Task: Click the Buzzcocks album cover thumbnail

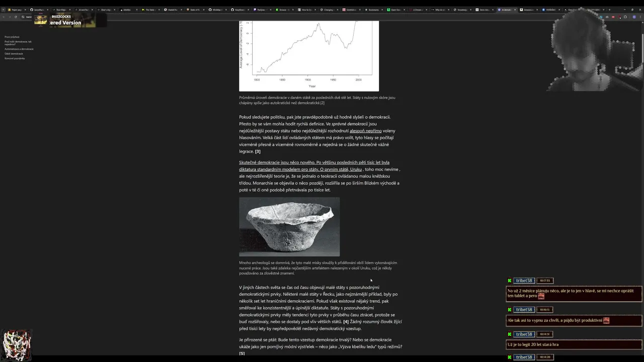Action: coord(41,20)
